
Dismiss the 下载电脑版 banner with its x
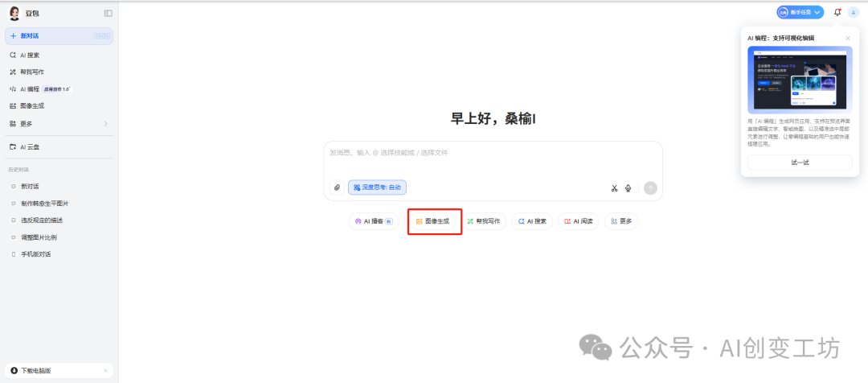tap(106, 371)
